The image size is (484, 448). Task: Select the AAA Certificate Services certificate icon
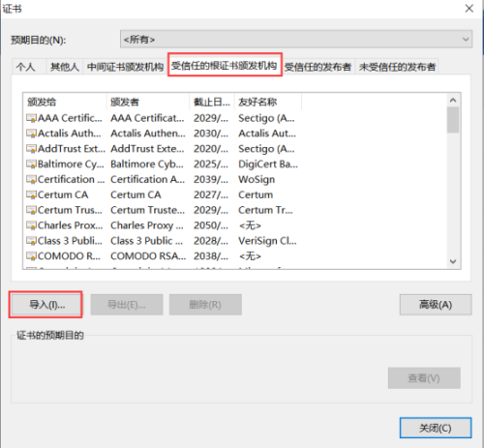(32, 118)
